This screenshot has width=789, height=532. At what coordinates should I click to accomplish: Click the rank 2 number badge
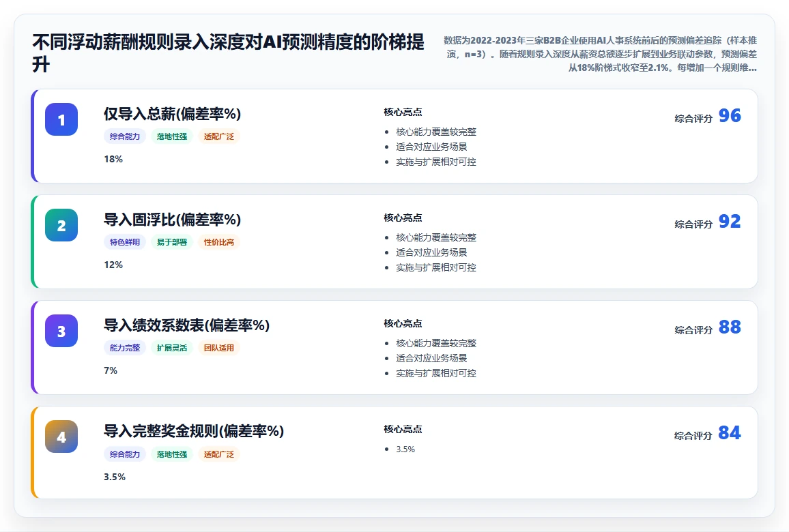pos(61,225)
